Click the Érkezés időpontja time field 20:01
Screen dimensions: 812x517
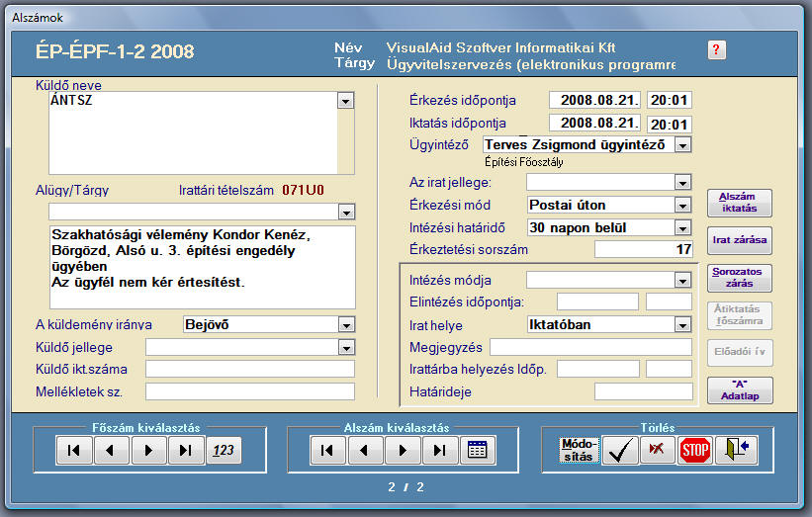[x=669, y=100]
